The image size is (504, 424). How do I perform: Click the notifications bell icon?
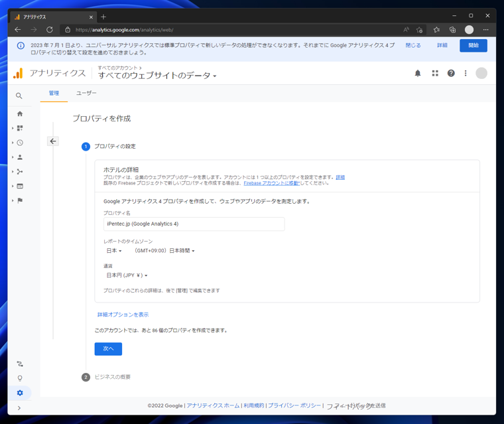point(418,74)
